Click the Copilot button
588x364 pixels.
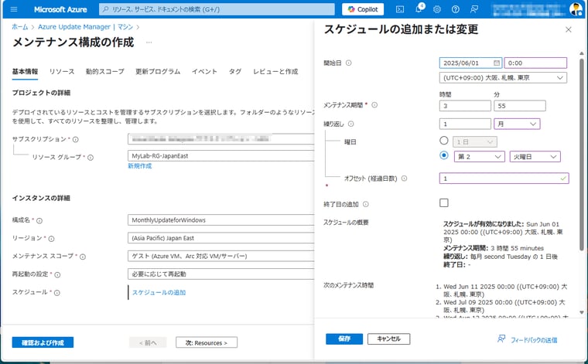coord(363,9)
